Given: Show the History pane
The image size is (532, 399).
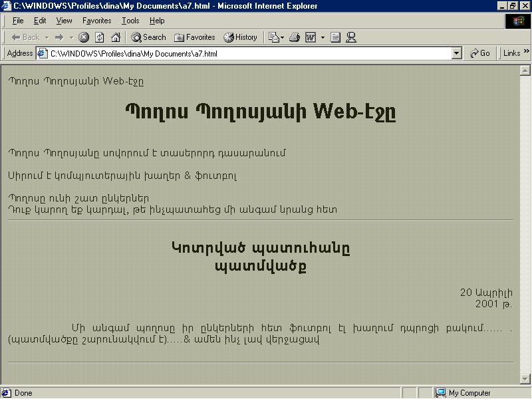Looking at the screenshot, I should pos(240,37).
